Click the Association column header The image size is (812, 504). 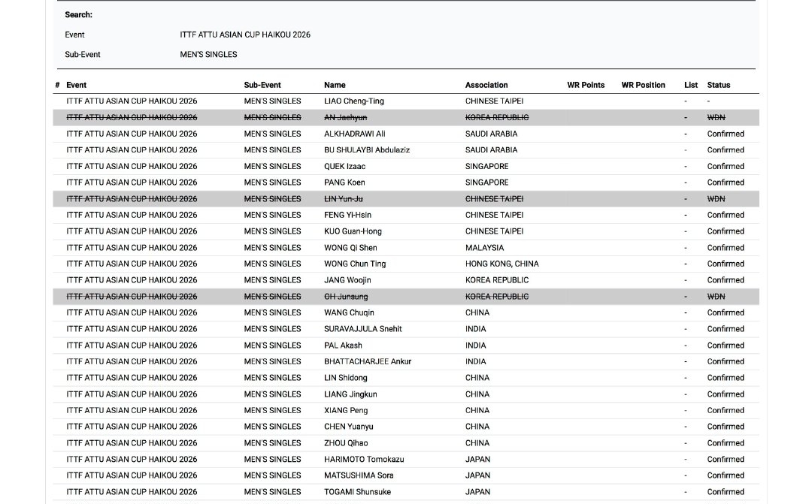tap(486, 85)
